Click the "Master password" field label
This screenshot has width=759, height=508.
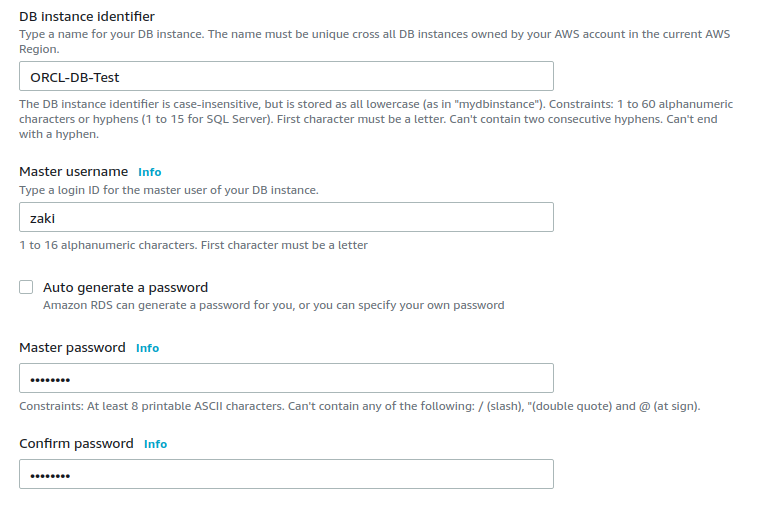(x=72, y=348)
